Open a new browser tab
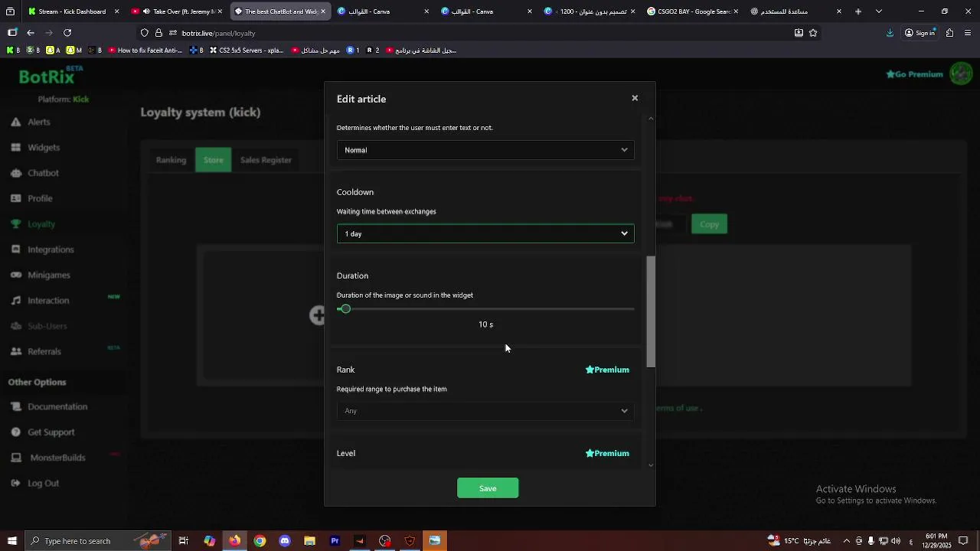 click(x=858, y=11)
